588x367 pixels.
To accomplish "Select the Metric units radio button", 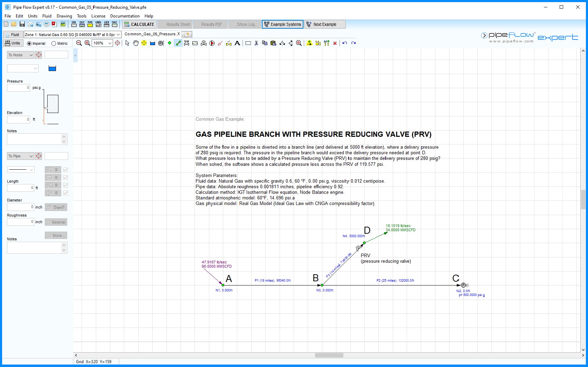I will pos(54,44).
